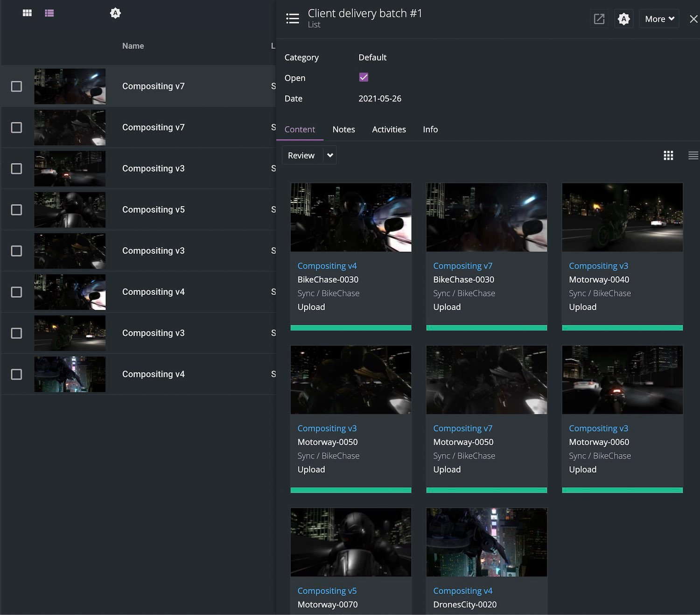
Task: Click Upload label on Motorway-0060 card
Action: 582,469
